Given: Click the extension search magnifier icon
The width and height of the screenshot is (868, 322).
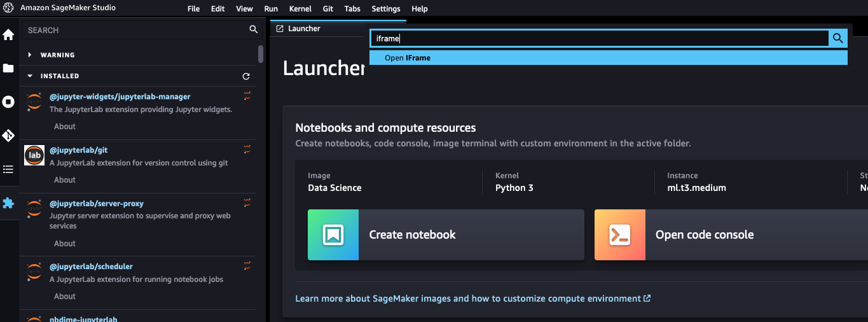Looking at the screenshot, I should click(x=253, y=29).
